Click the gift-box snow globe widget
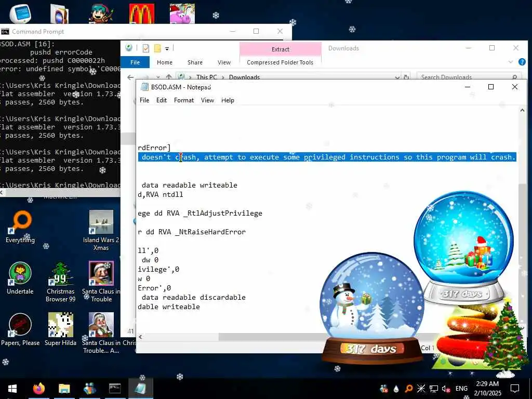This screenshot has height=399, width=532. tap(463, 248)
